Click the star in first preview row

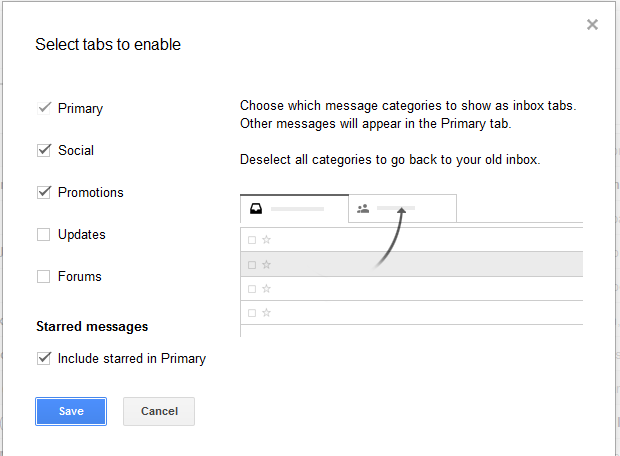pyautogui.click(x=267, y=240)
